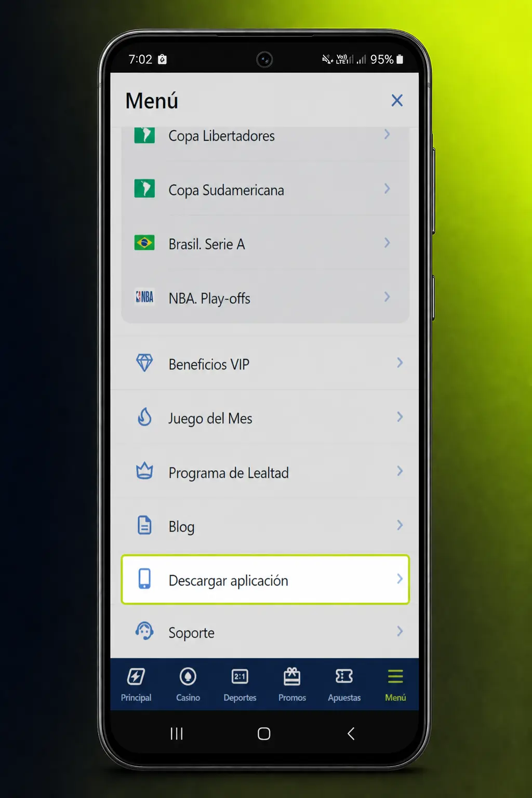Tap the chevron on the Blog row
The image size is (532, 798).
400,525
